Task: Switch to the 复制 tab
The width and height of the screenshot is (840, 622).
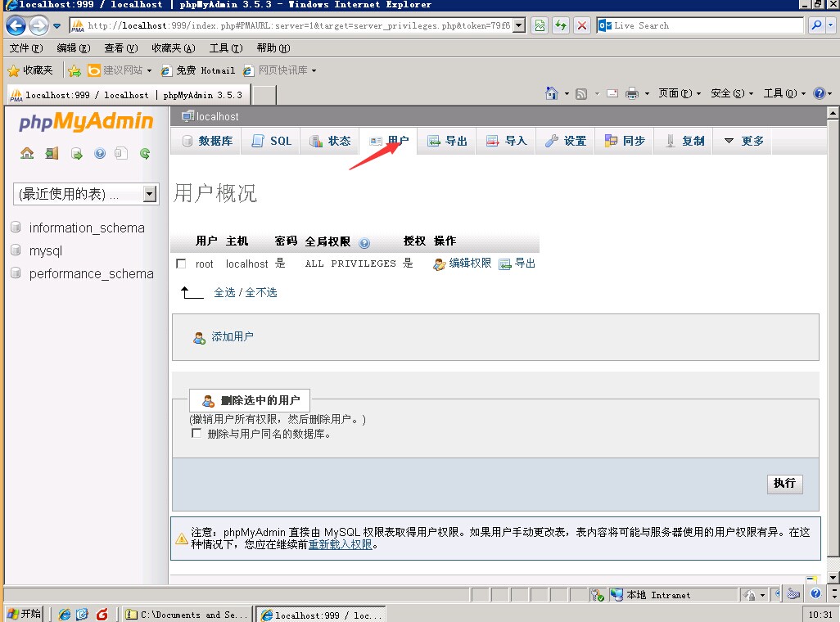Action: (683, 141)
